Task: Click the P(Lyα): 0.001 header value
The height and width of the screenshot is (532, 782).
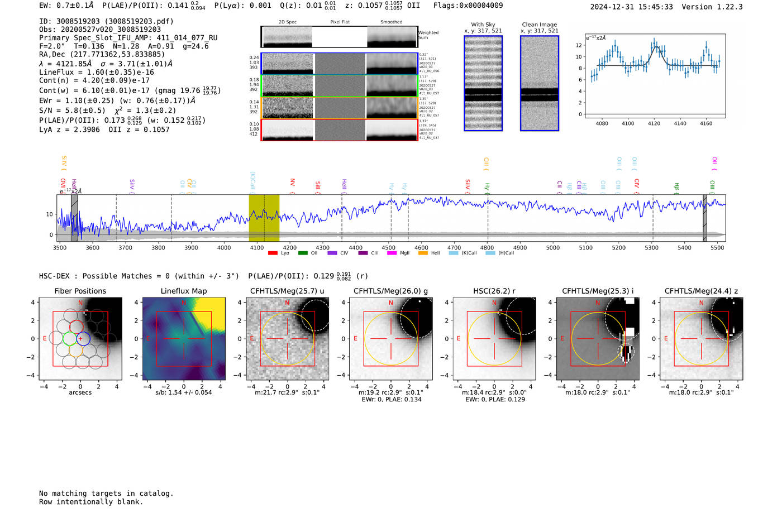Action: click(x=242, y=6)
